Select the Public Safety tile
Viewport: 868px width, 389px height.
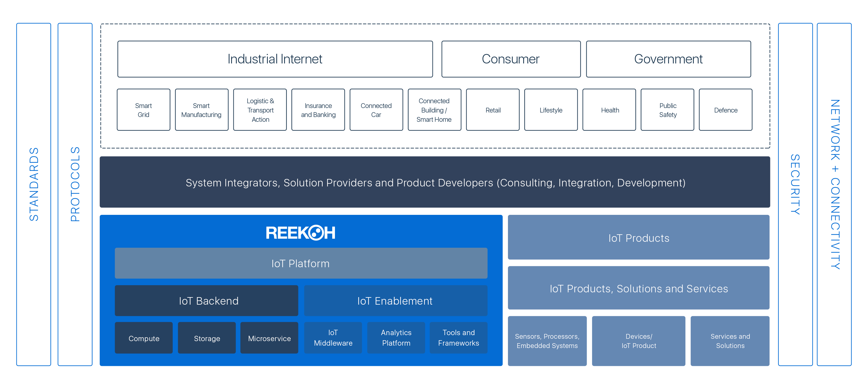coord(667,110)
